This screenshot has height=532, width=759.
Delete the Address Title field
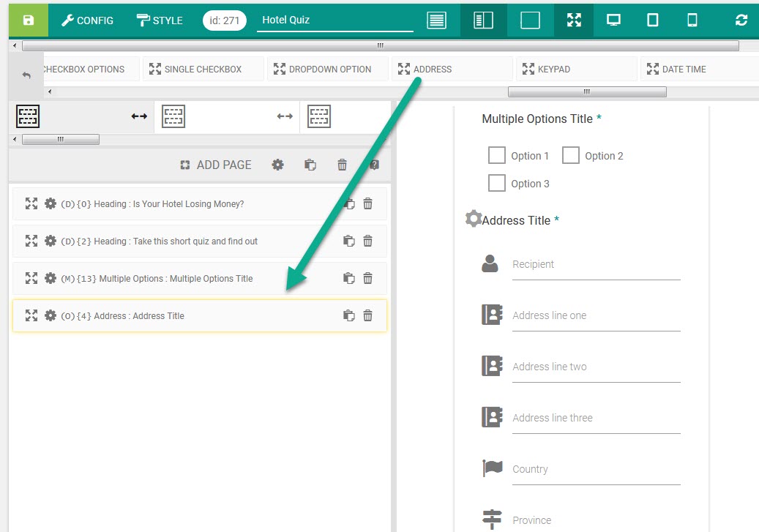click(x=368, y=315)
